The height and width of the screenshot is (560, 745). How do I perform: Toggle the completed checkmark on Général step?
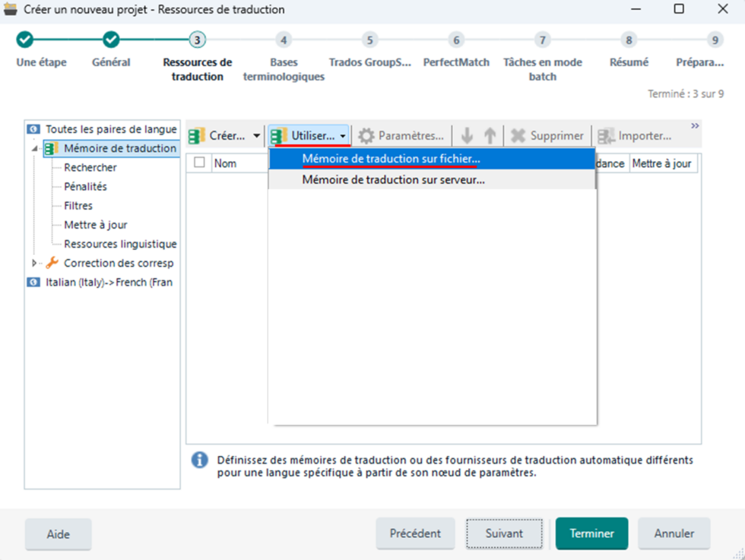tap(111, 40)
